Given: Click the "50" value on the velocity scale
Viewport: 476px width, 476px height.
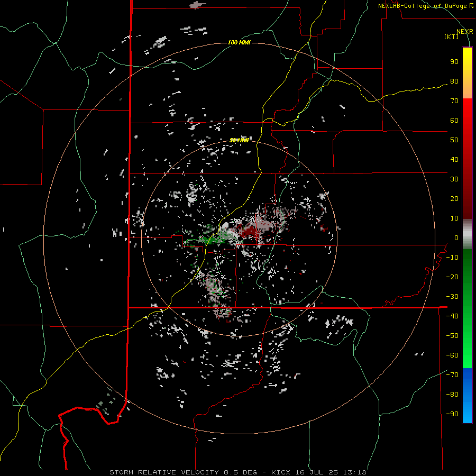Looking at the screenshot, I should pos(454,140).
